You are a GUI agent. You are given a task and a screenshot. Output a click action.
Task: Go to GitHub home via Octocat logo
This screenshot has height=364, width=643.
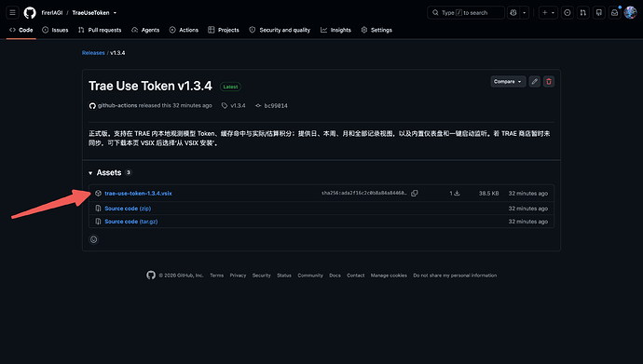30,13
